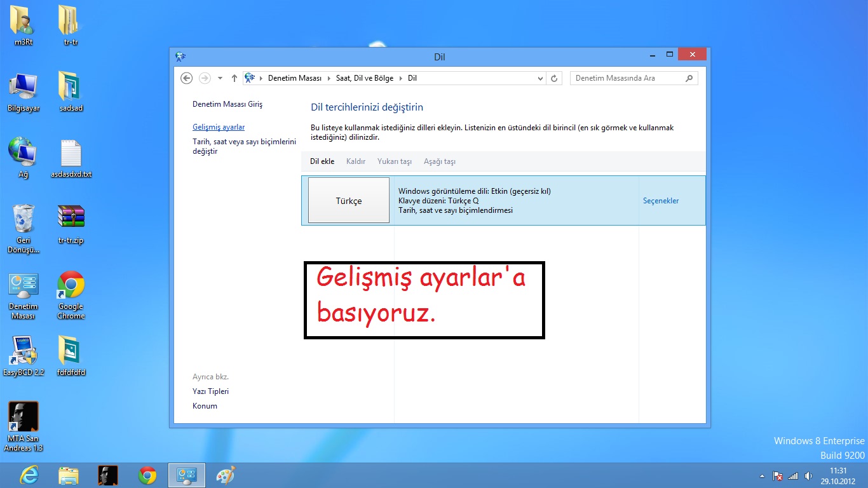868x488 pixels.
Task: Select Control Panel taskbar button
Action: (x=187, y=475)
